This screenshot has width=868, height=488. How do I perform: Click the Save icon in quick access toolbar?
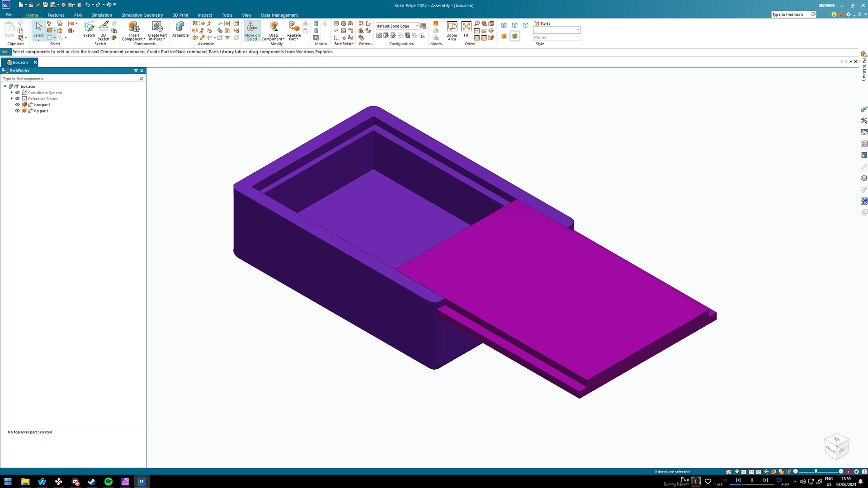point(45,5)
